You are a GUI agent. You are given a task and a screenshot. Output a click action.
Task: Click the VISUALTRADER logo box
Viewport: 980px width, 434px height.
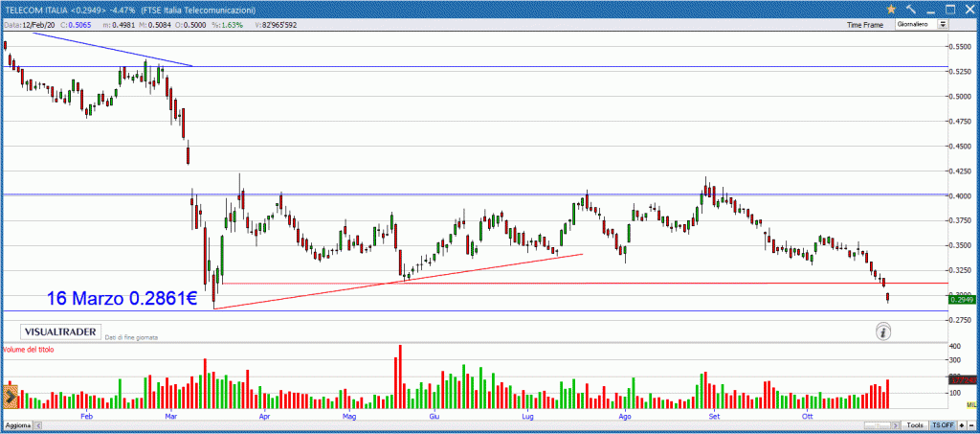[60, 331]
